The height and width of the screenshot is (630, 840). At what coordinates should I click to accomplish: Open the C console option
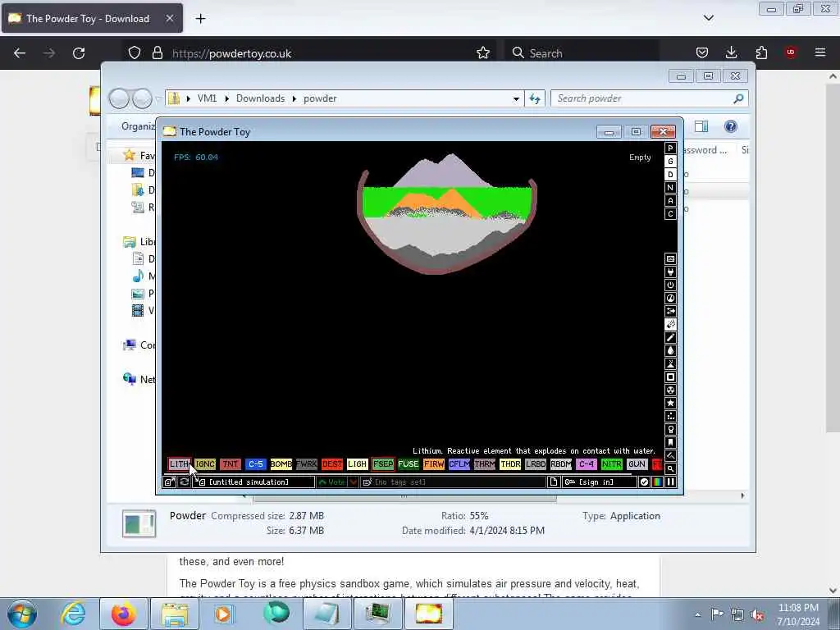pos(670,214)
